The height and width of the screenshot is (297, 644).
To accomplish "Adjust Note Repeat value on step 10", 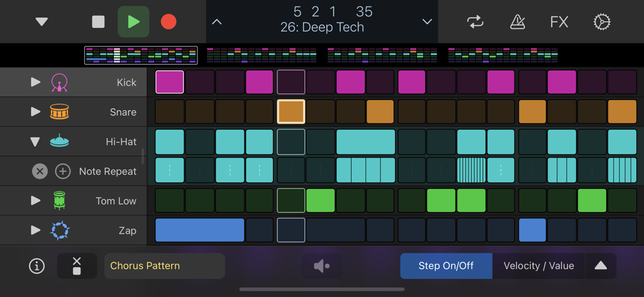I will click(x=441, y=170).
